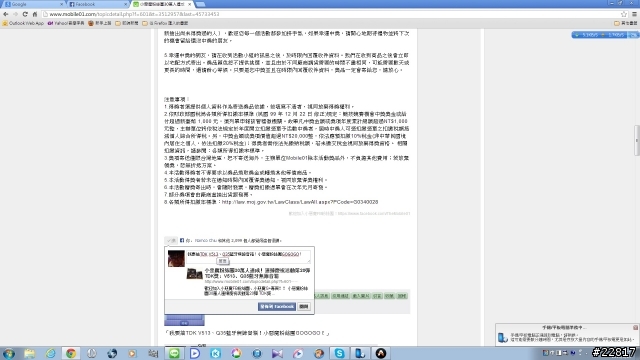Open Outlook Web App bookmark
Screen dimensions: 640x360
coord(23,23)
